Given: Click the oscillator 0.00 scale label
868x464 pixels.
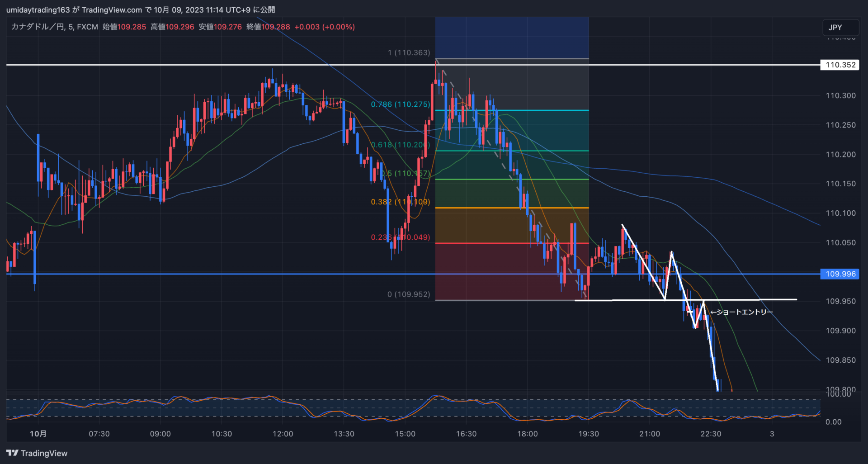Looking at the screenshot, I should coord(833,422).
